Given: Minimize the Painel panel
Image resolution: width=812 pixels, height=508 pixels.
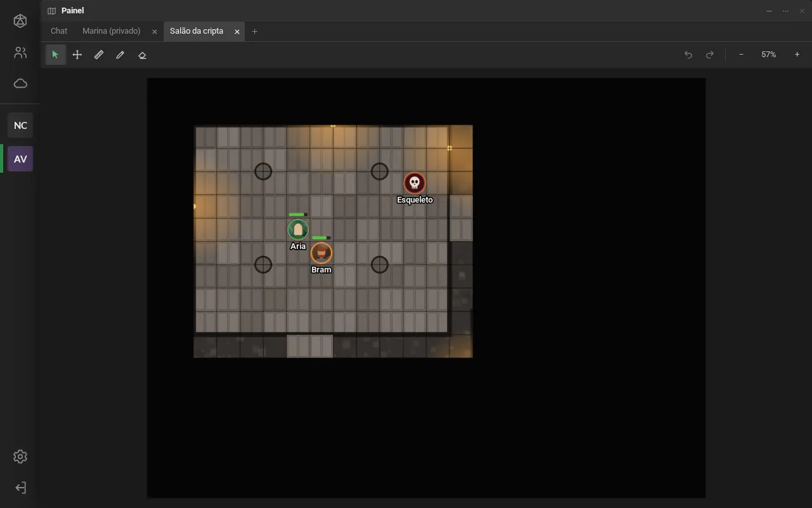Looking at the screenshot, I should (769, 11).
